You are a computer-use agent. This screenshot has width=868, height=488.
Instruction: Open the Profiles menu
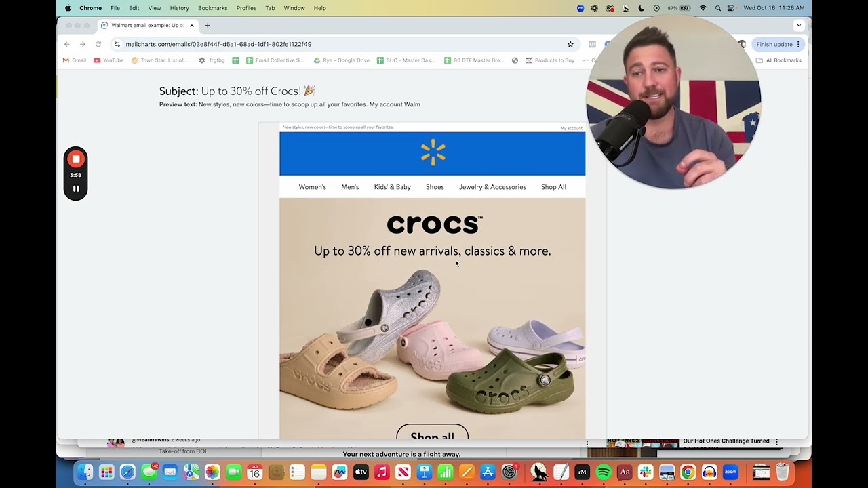tap(246, 8)
